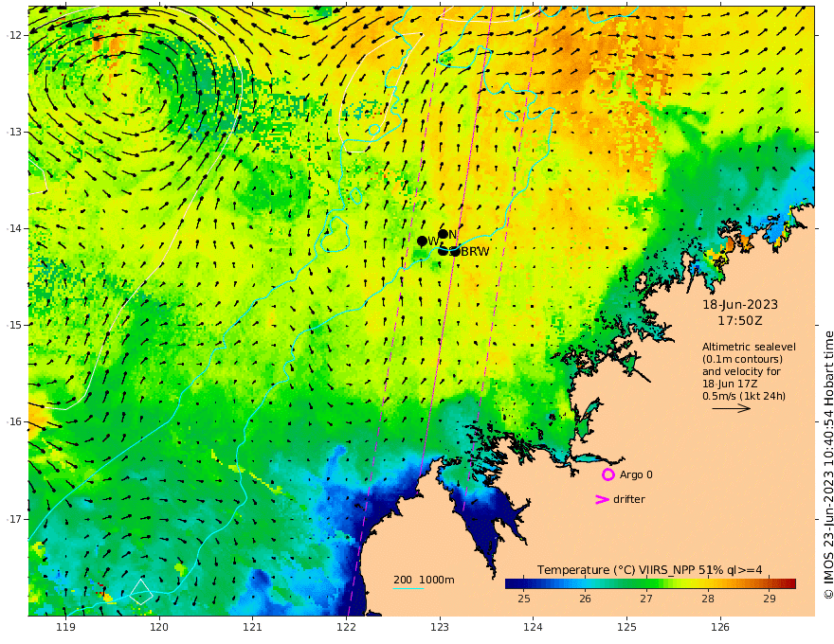Click the 'drifter' legend text
Screen dimensions: 834x644
(628, 499)
